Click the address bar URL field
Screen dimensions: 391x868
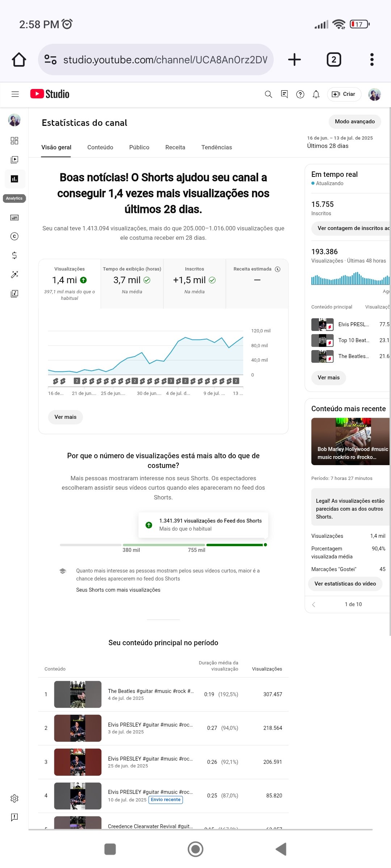(156, 59)
